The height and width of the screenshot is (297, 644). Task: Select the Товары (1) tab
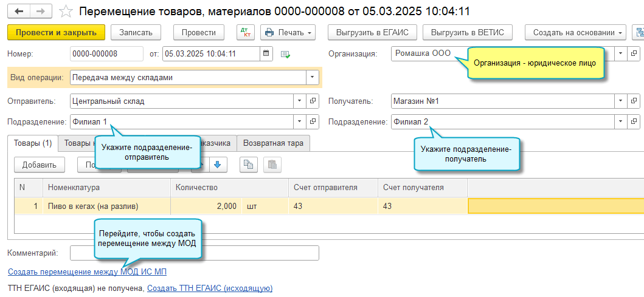32,143
